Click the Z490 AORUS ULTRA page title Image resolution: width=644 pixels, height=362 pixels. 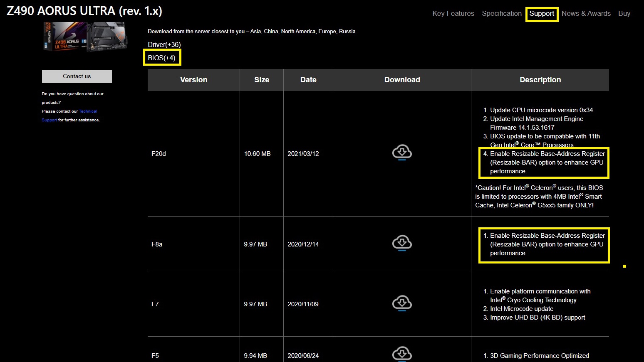pos(84,11)
